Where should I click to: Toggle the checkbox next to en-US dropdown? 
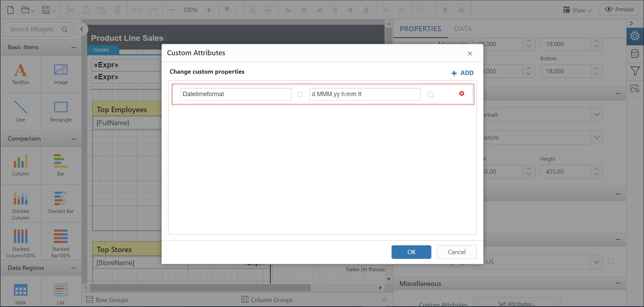point(611,261)
